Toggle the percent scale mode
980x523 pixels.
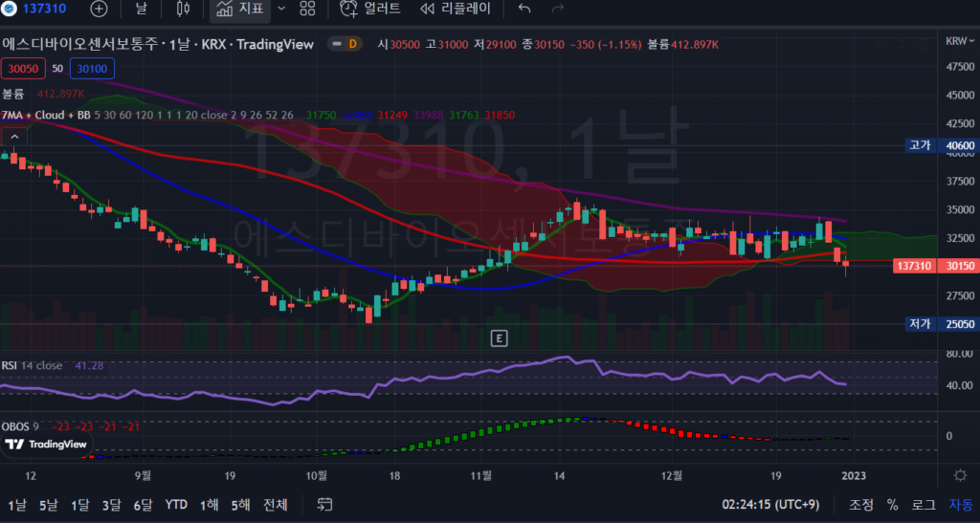tap(892, 504)
